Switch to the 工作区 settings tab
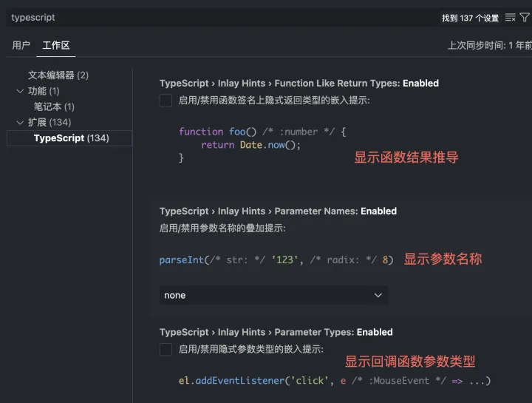Image resolution: width=532 pixels, height=403 pixels. pyautogui.click(x=56, y=45)
